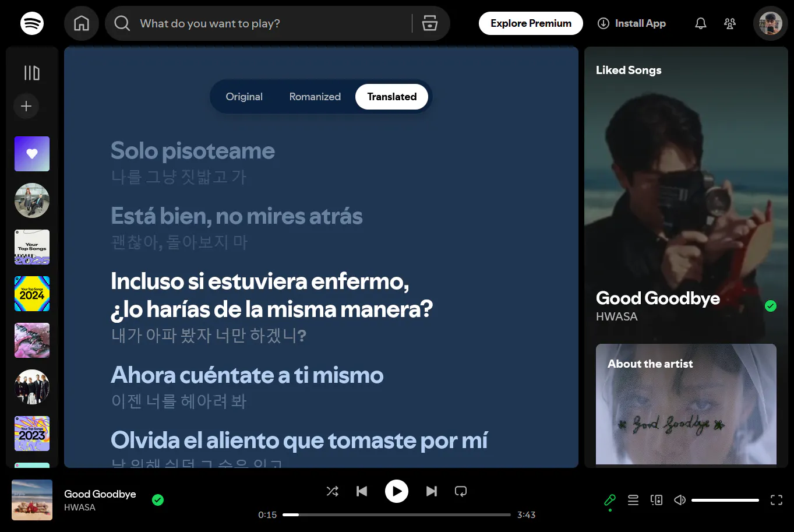This screenshot has height=532, width=794.
Task: Click the plus create playlist button
Action: (26, 106)
